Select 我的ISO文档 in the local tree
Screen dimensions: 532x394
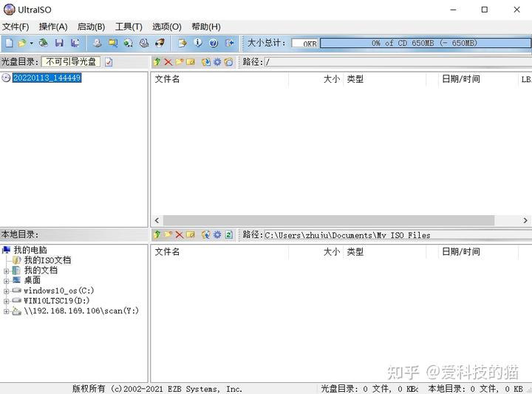[x=47, y=260]
